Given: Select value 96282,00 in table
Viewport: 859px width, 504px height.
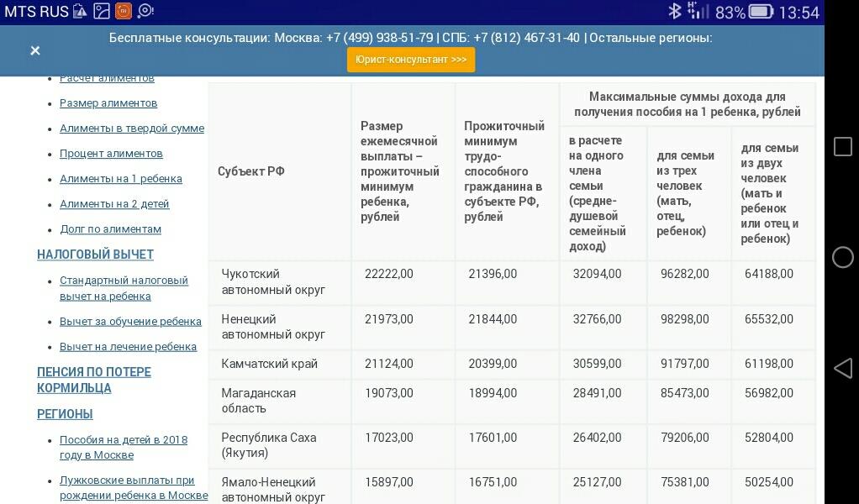Looking at the screenshot, I should point(685,274).
